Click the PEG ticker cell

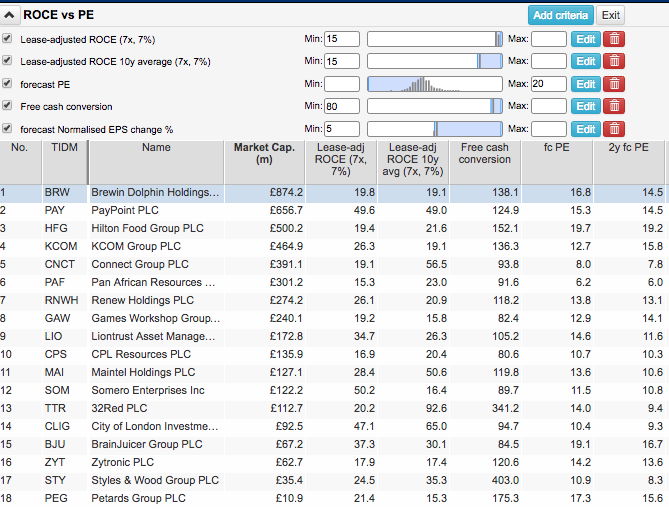(65, 498)
